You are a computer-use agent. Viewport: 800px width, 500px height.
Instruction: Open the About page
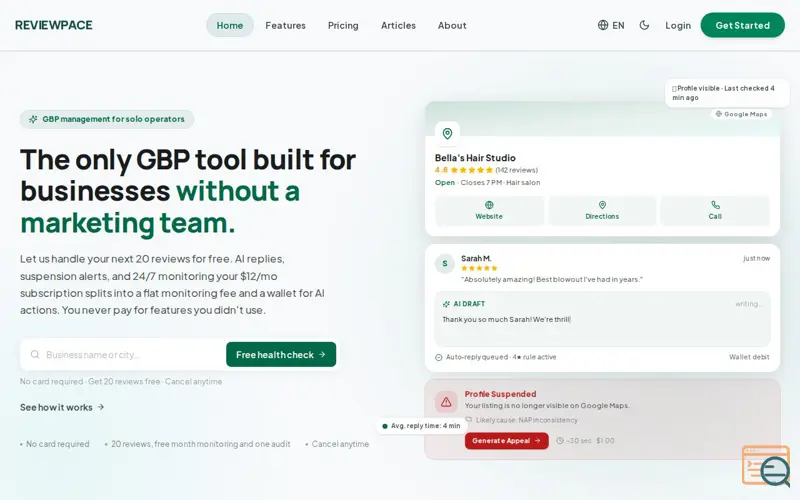click(452, 25)
